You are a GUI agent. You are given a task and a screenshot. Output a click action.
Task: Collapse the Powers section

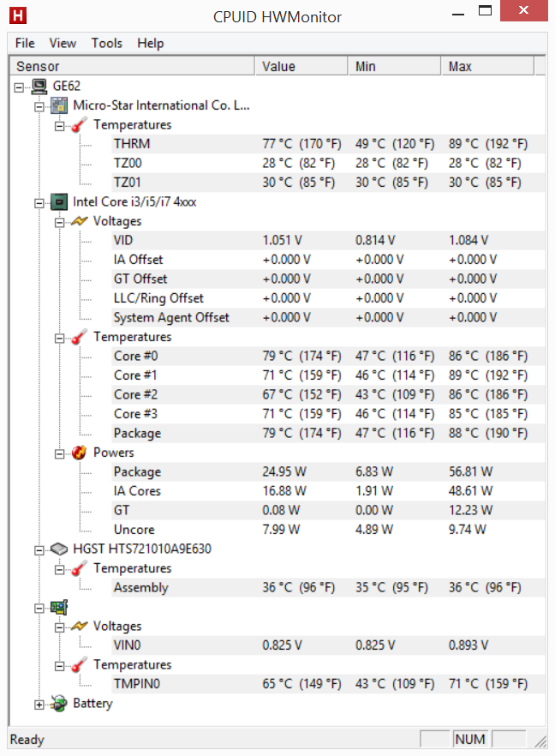click(x=59, y=454)
